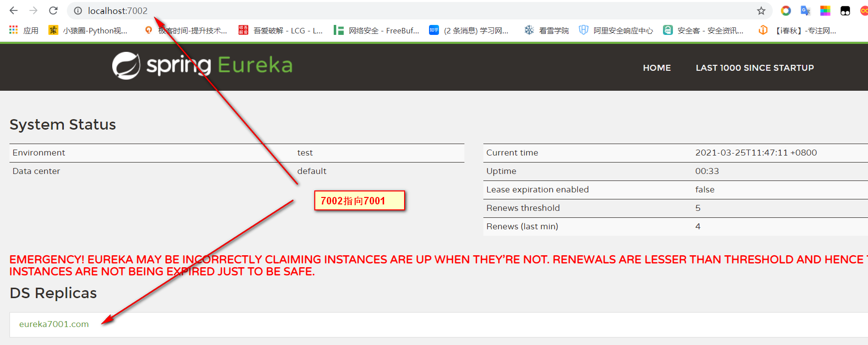
Task: Open the black mask extension icon
Action: (x=845, y=10)
